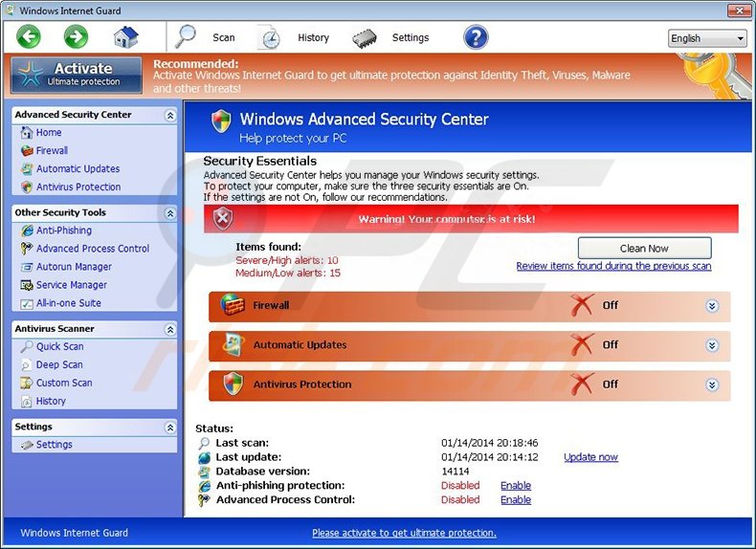The width and height of the screenshot is (756, 549).
Task: Click the All-in-one Suite sidebar icon
Action: tap(27, 303)
